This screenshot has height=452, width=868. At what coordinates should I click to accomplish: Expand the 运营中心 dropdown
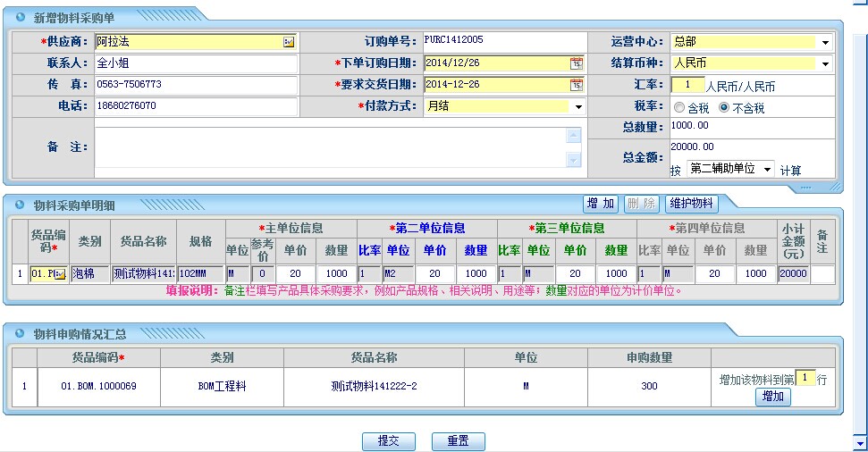click(825, 42)
